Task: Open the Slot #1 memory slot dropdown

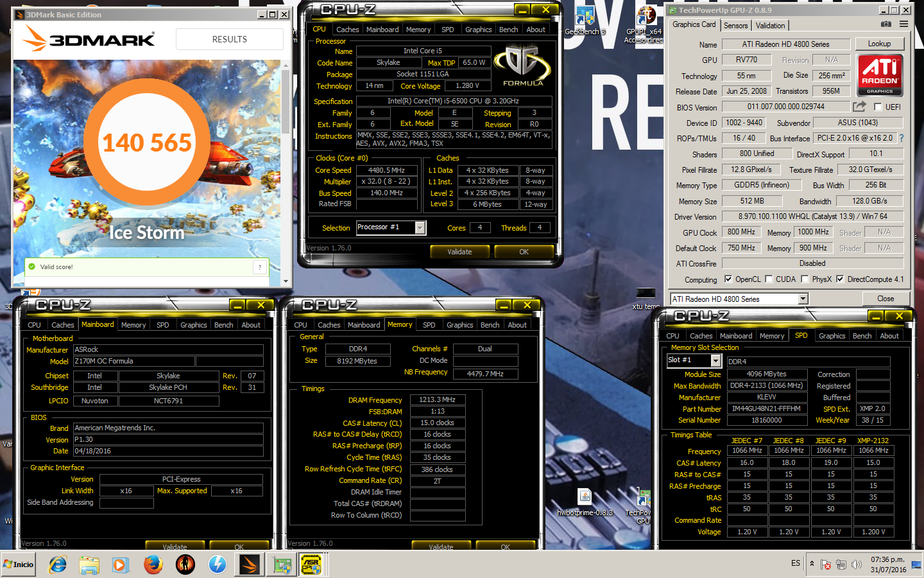Action: click(715, 361)
